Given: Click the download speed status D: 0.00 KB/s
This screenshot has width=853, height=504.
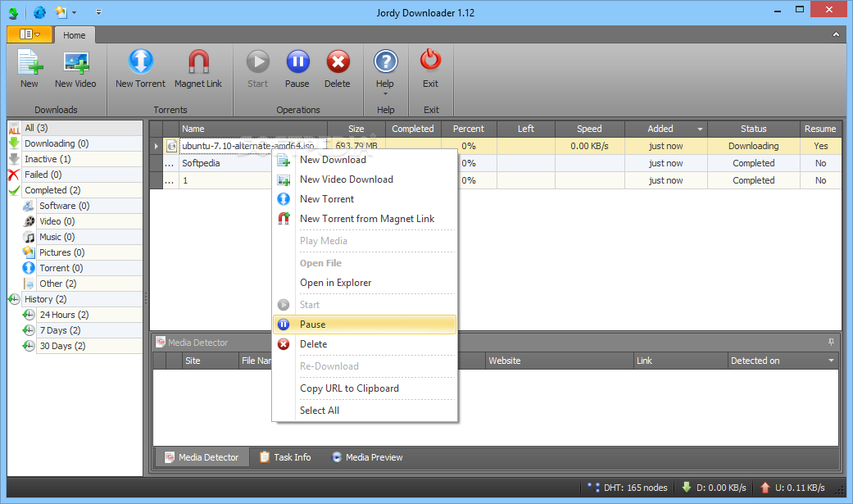Looking at the screenshot, I should [x=715, y=488].
